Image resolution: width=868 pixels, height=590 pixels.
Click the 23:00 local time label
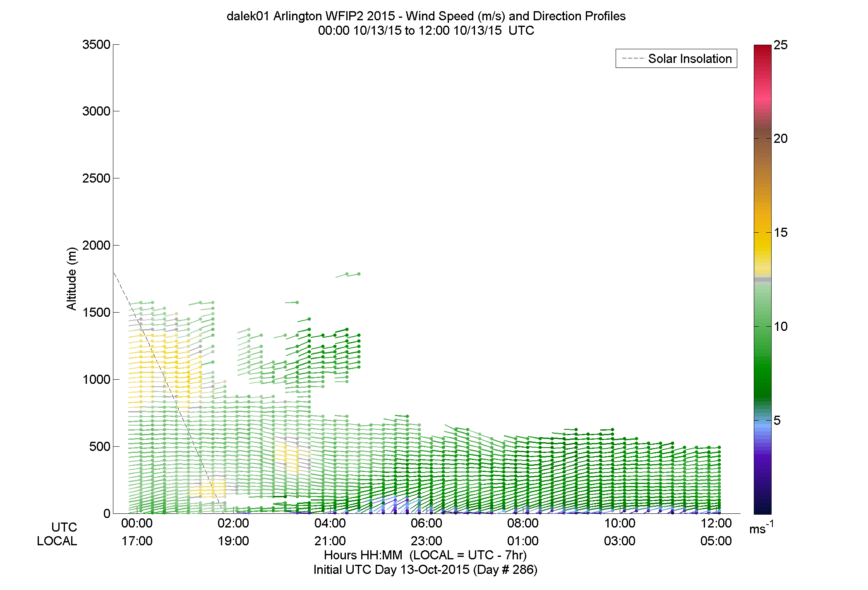427,541
